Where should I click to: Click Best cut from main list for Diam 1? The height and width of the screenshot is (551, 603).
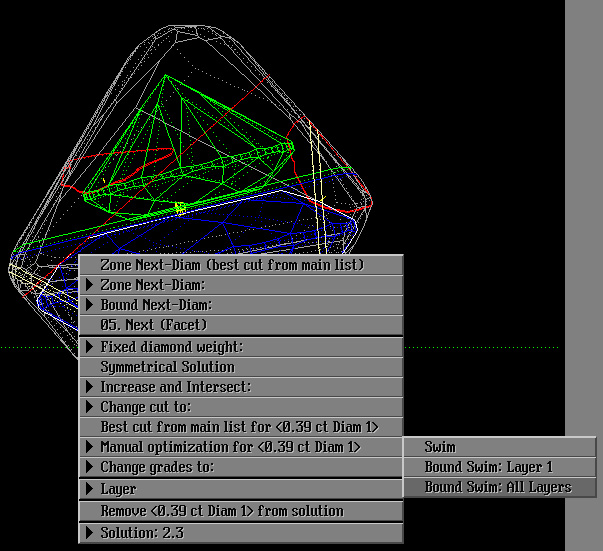[240, 427]
